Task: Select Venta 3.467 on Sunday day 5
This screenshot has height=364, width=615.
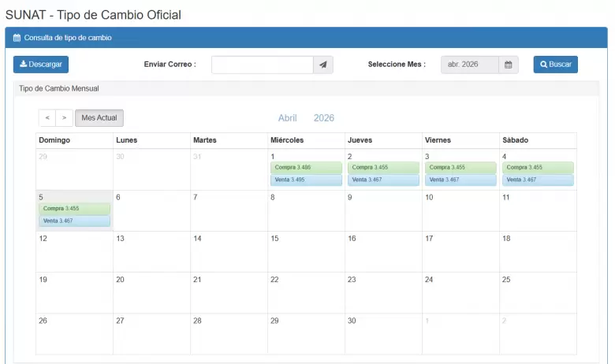Action: coord(74,221)
